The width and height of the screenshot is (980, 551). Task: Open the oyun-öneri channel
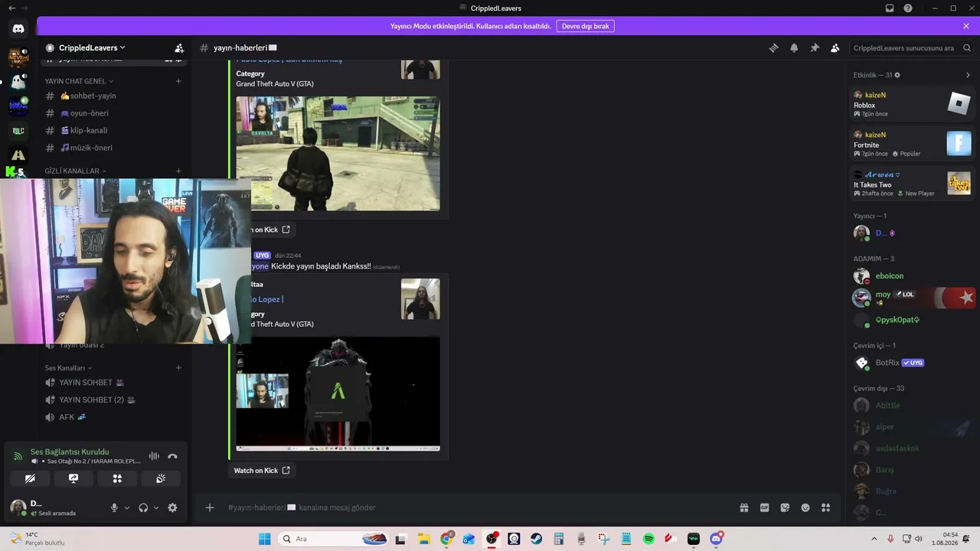115,113
